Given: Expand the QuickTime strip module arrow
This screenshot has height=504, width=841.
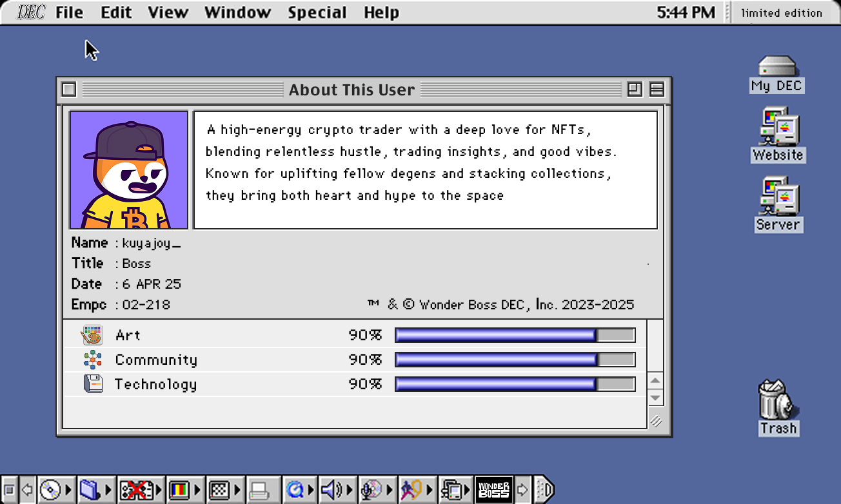Looking at the screenshot, I should [x=312, y=490].
